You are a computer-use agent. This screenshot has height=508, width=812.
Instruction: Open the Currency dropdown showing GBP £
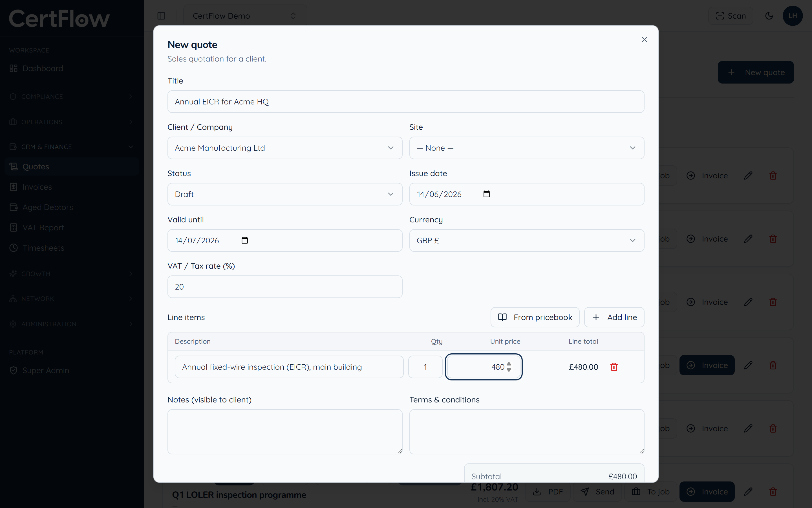coord(526,240)
